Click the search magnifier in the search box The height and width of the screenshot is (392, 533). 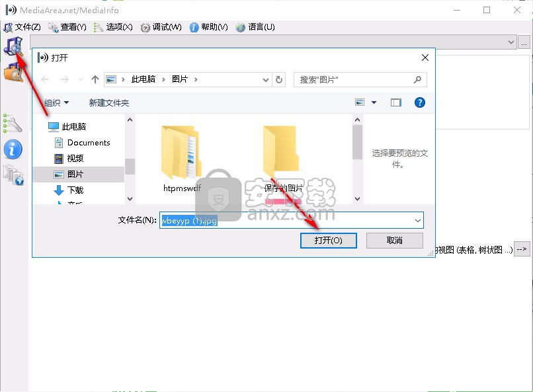pos(417,79)
